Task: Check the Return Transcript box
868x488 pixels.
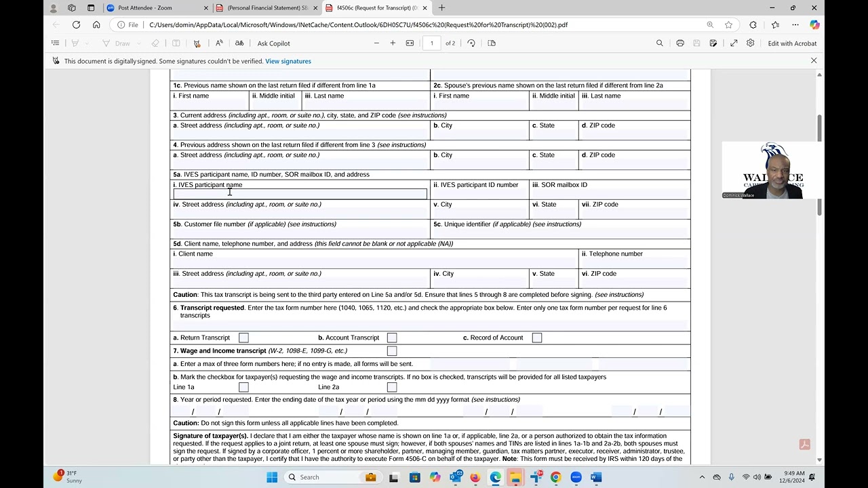Action: 243,338
